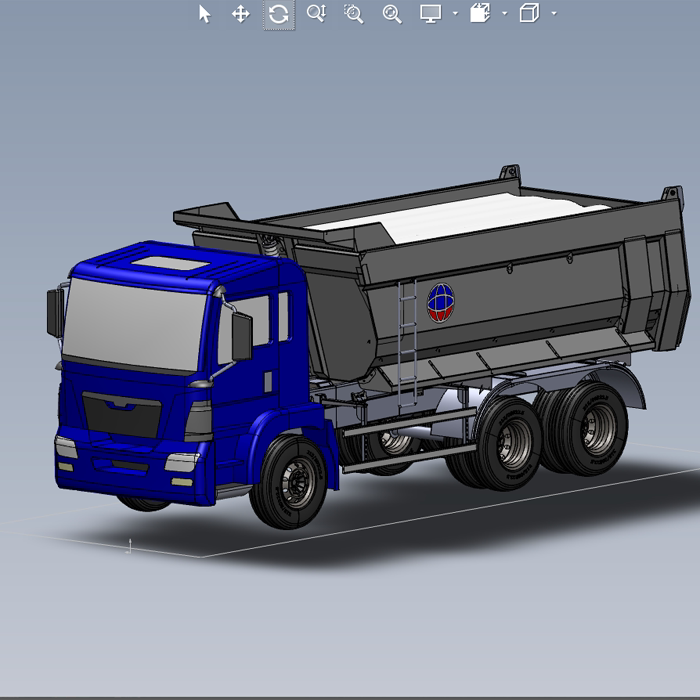Open the monitor display settings icon

tap(431, 14)
